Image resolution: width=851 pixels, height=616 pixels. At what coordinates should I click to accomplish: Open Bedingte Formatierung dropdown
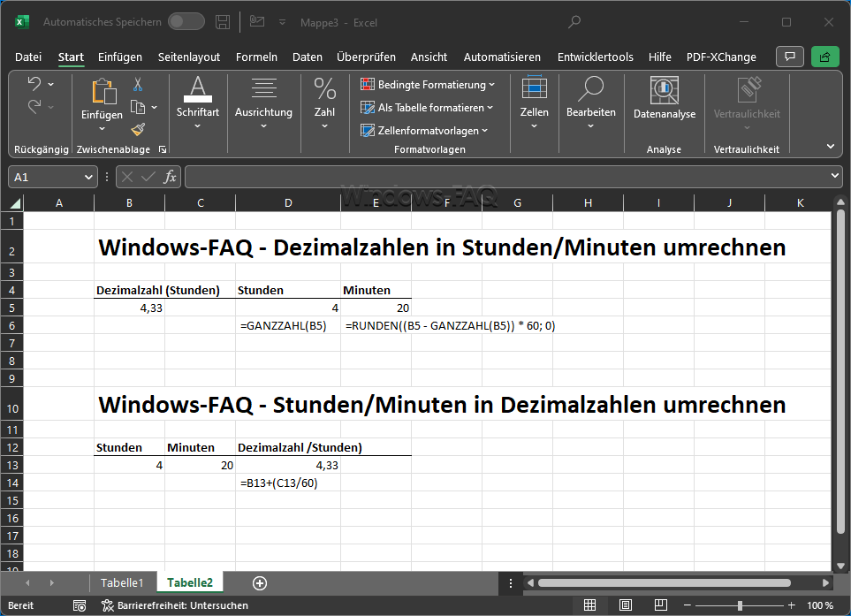(428, 85)
